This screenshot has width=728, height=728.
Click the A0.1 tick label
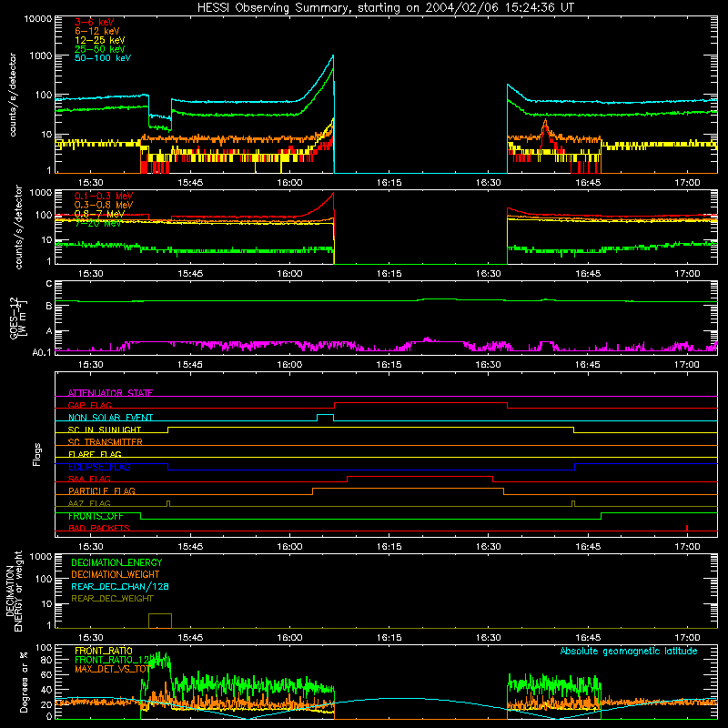(x=42, y=352)
